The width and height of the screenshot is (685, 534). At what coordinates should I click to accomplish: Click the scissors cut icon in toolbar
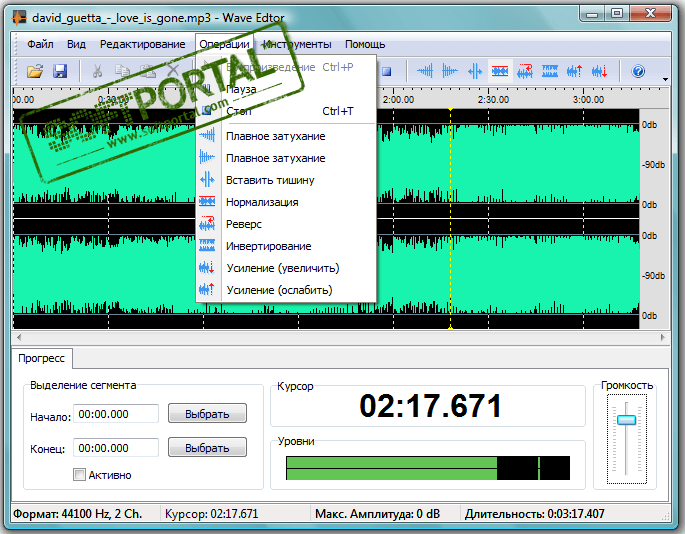click(x=97, y=71)
